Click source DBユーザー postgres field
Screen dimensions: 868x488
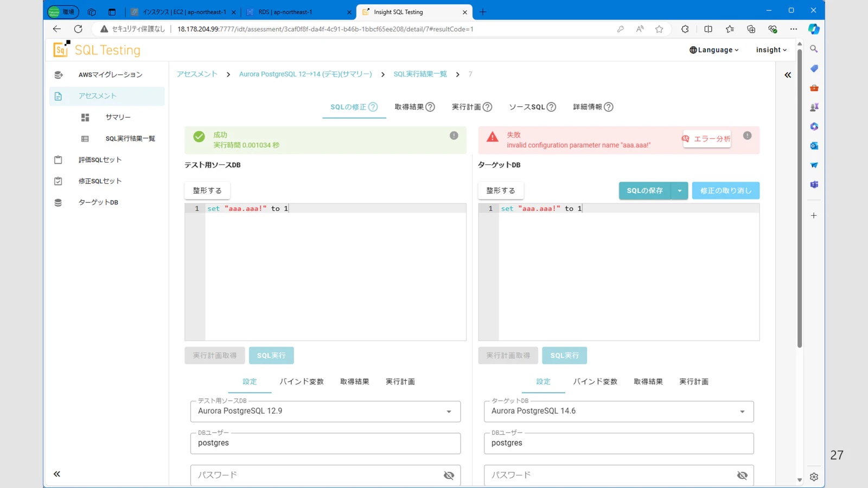[325, 444]
